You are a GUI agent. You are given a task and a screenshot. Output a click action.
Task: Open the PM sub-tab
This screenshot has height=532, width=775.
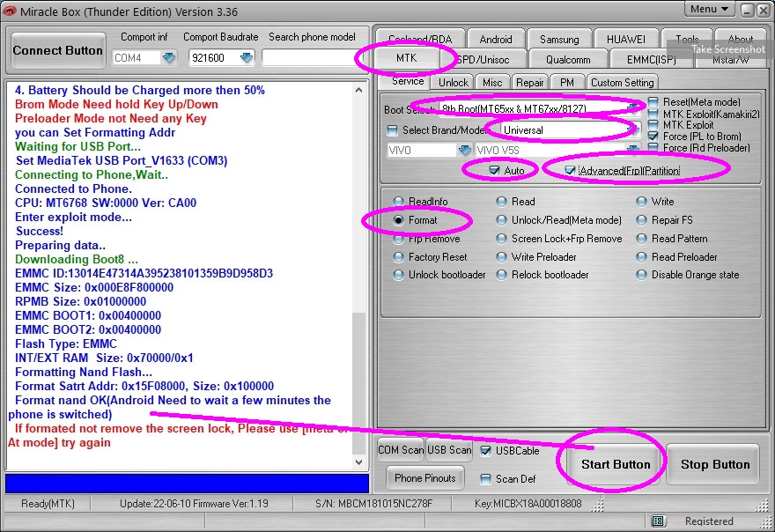567,83
